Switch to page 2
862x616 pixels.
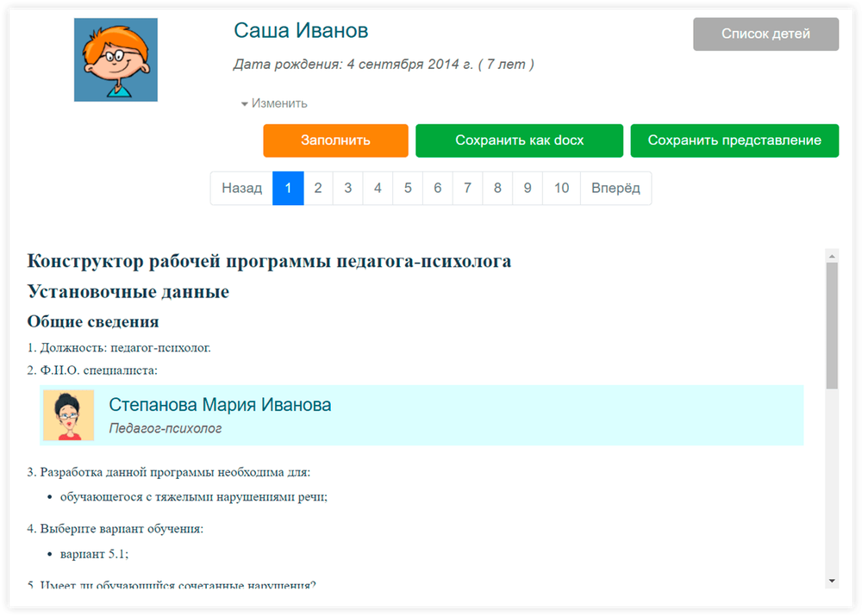(318, 188)
